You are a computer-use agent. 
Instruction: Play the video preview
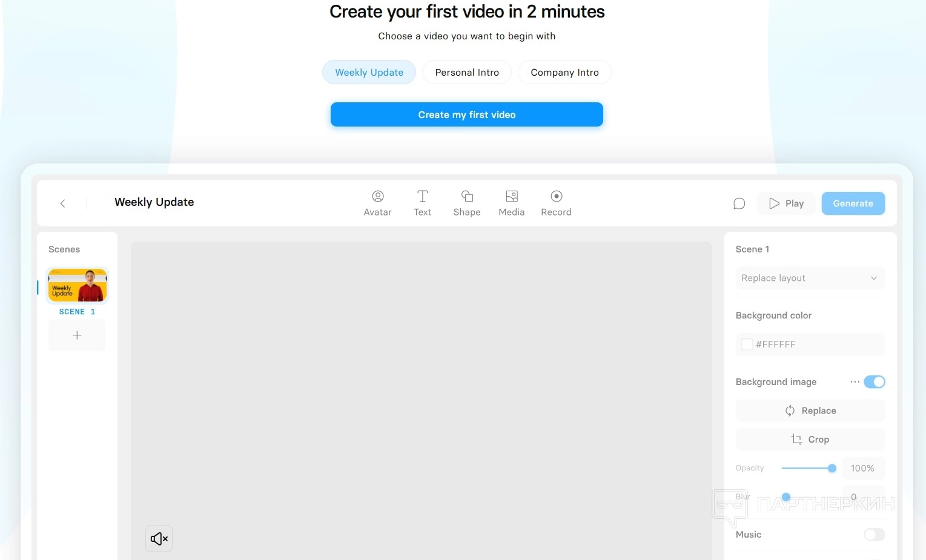786,203
